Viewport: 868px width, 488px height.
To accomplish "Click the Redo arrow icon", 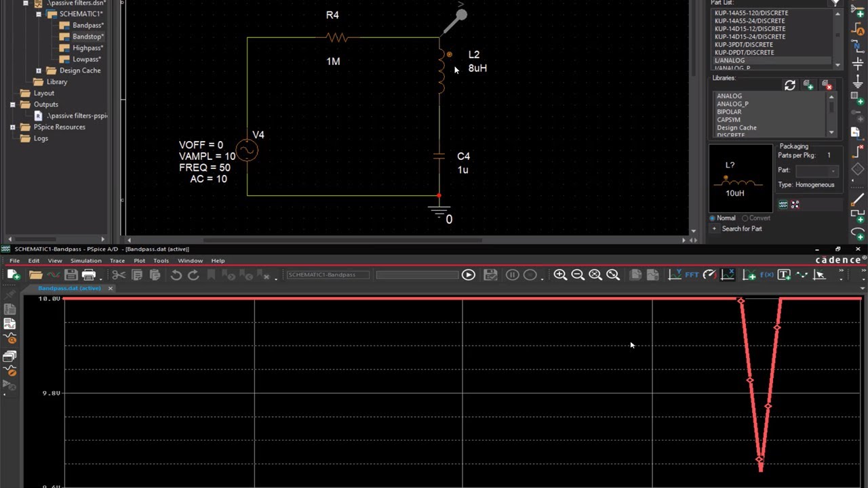I will [193, 274].
